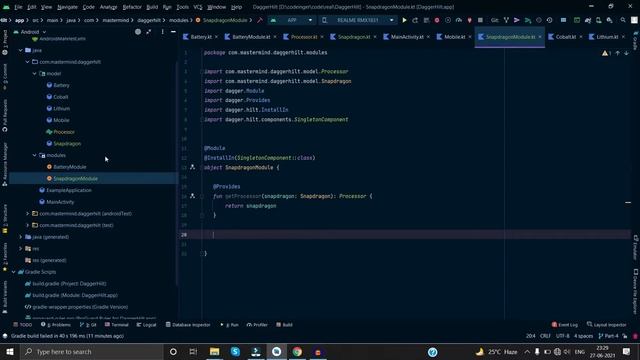Viewport: 640px width, 360px height.
Task: Click the gutter icon beside getProcessor function
Action: 192,196
